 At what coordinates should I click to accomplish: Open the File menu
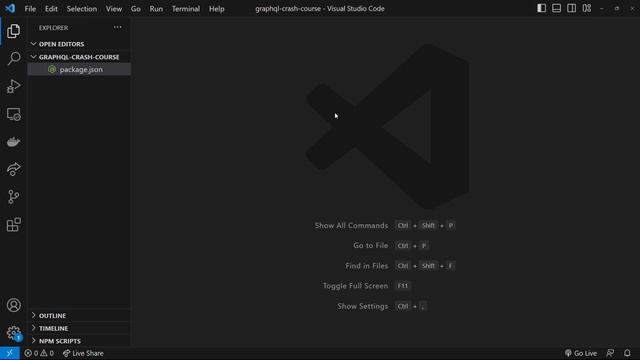(x=30, y=9)
